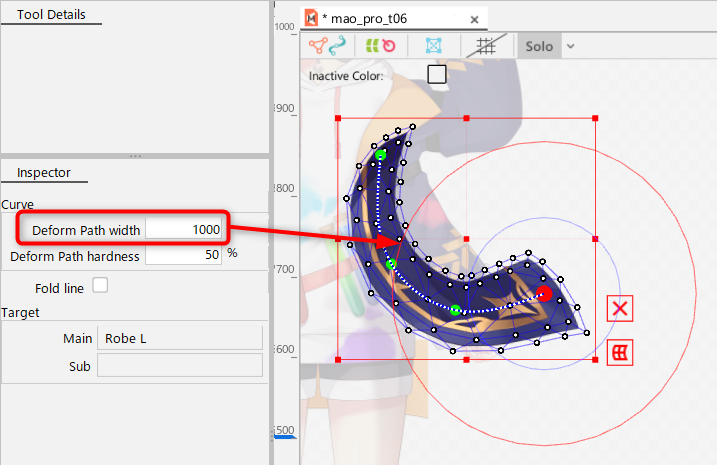The width and height of the screenshot is (717, 465).
Task: Pick the Inactive Color swatch
Action: [436, 74]
